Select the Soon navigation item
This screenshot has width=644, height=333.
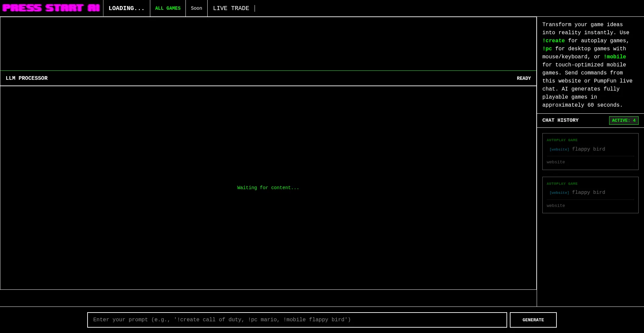pyautogui.click(x=197, y=8)
